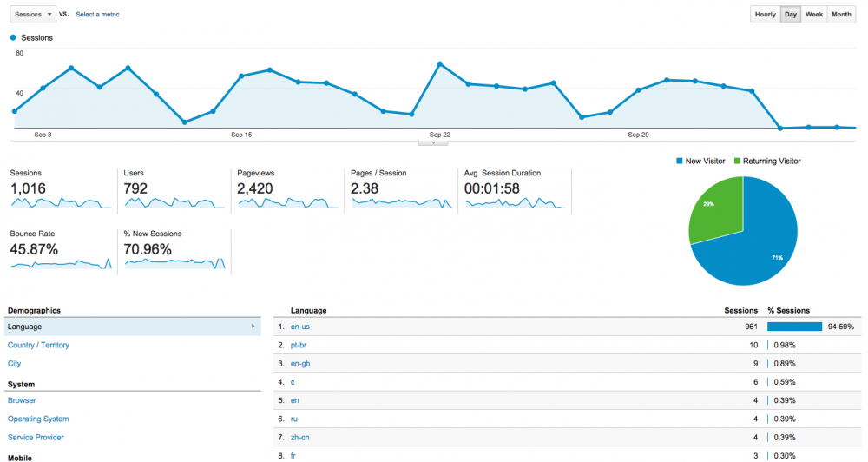Expand the Language demographics row arrow
This screenshot has height=462, width=868.
click(x=253, y=327)
